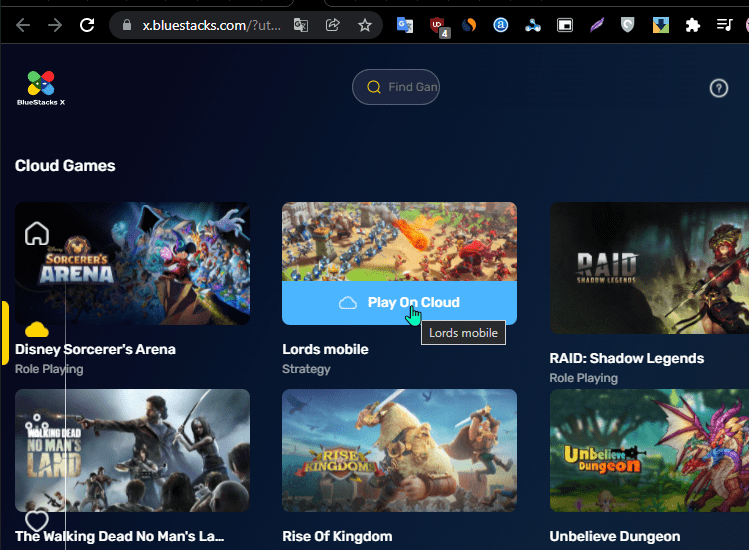The height and width of the screenshot is (550, 749).
Task: Click the Strategy genre label
Action: coord(306,369)
